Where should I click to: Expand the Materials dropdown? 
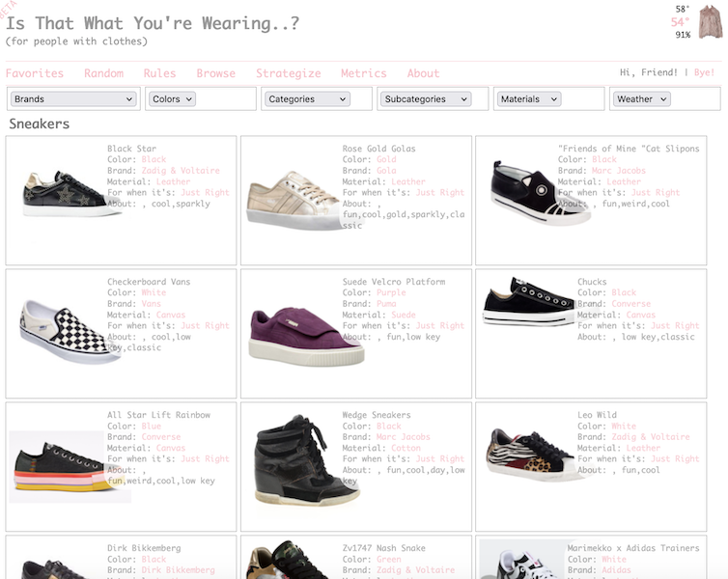tap(529, 98)
